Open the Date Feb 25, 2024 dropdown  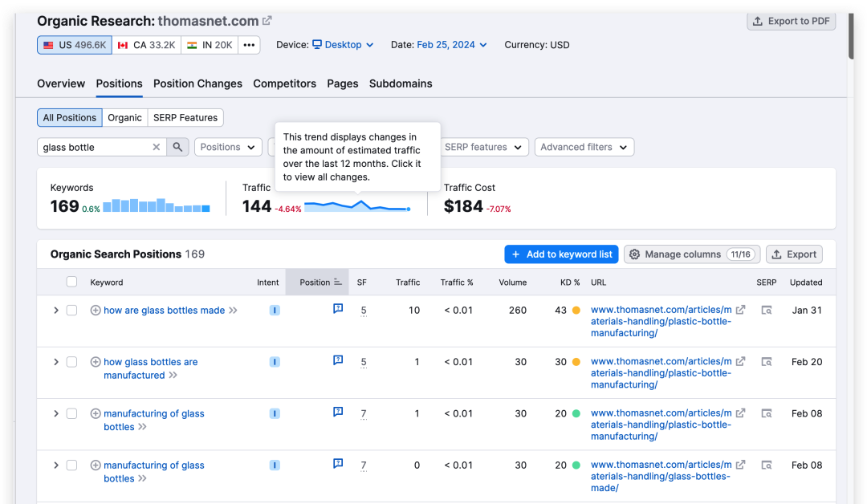(x=452, y=45)
